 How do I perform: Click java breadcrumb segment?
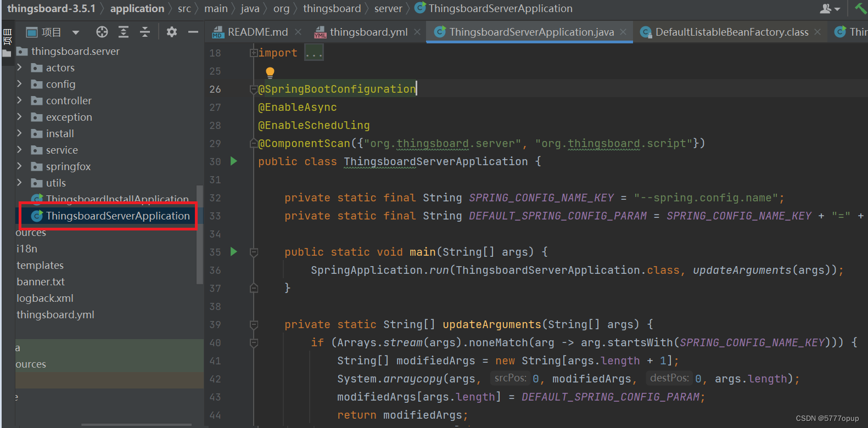pos(250,9)
